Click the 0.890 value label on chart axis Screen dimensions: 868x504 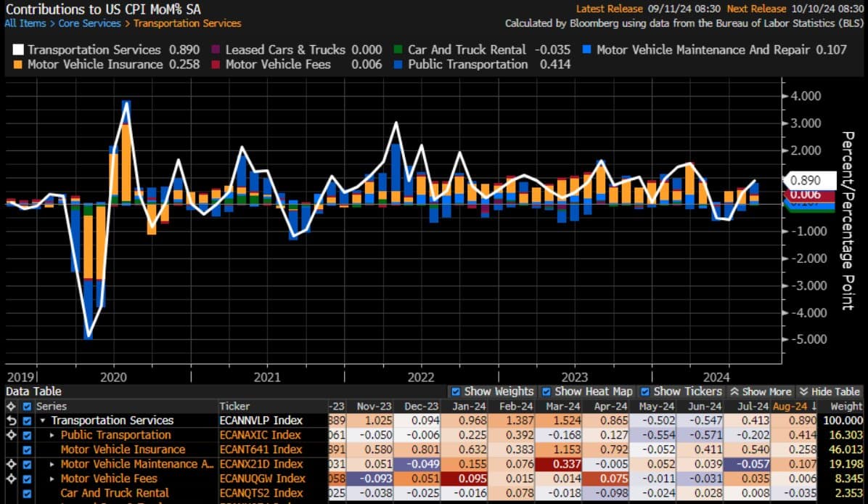[x=805, y=180]
